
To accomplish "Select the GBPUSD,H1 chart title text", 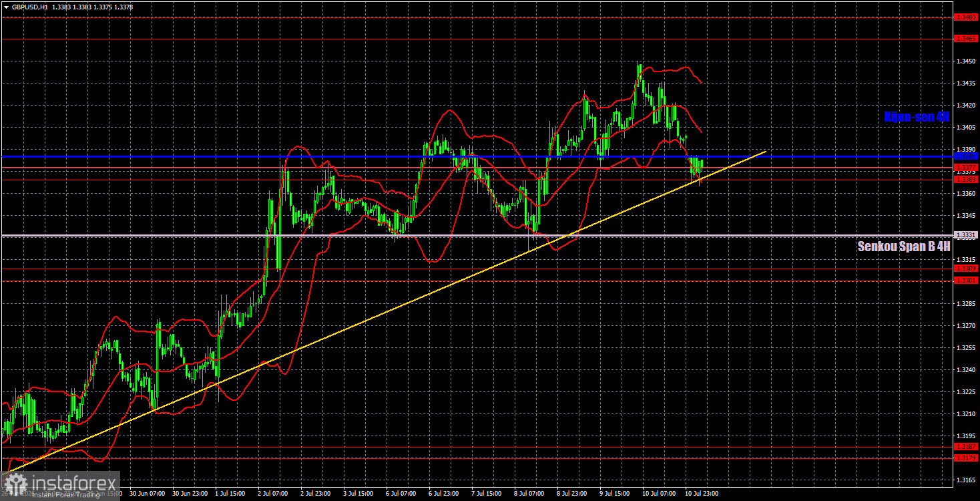I will [x=29, y=7].
